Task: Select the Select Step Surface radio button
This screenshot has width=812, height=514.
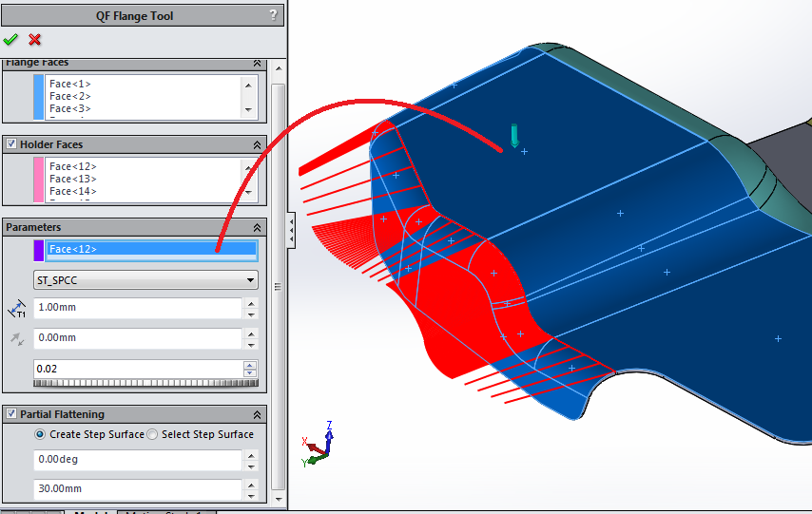Action: [153, 434]
